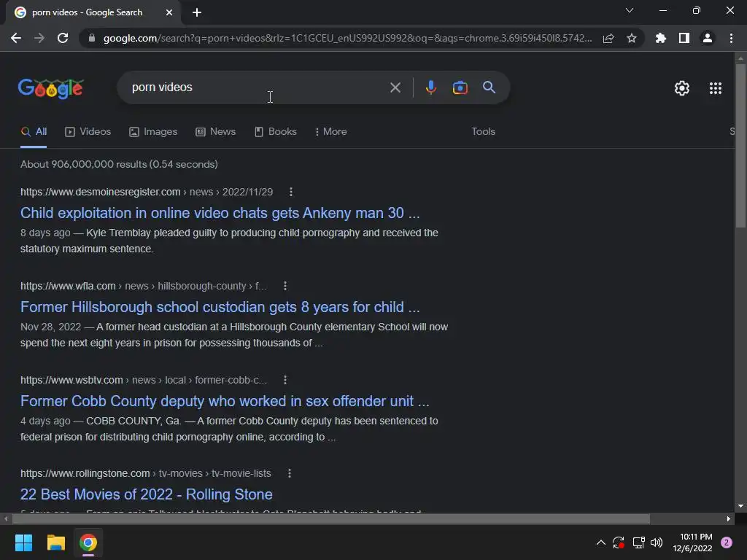Open the Chrome profile avatar
Image resolution: width=747 pixels, height=560 pixels.
click(708, 38)
